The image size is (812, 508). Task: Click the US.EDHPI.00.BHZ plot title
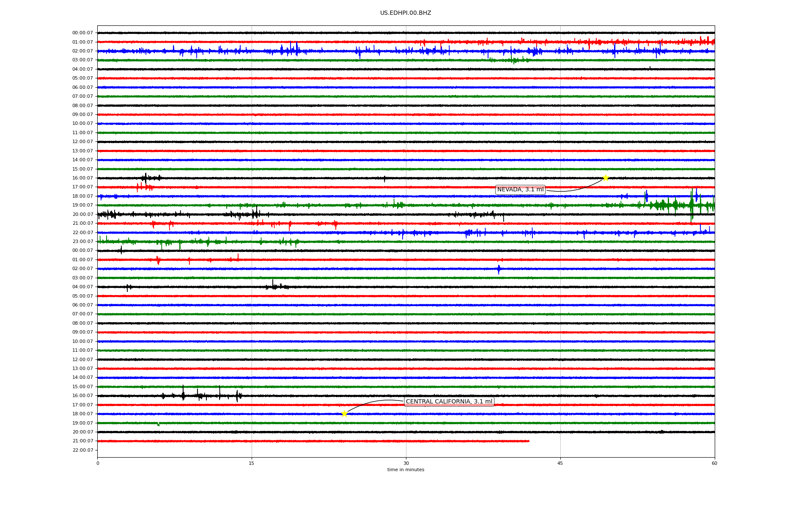click(x=405, y=13)
